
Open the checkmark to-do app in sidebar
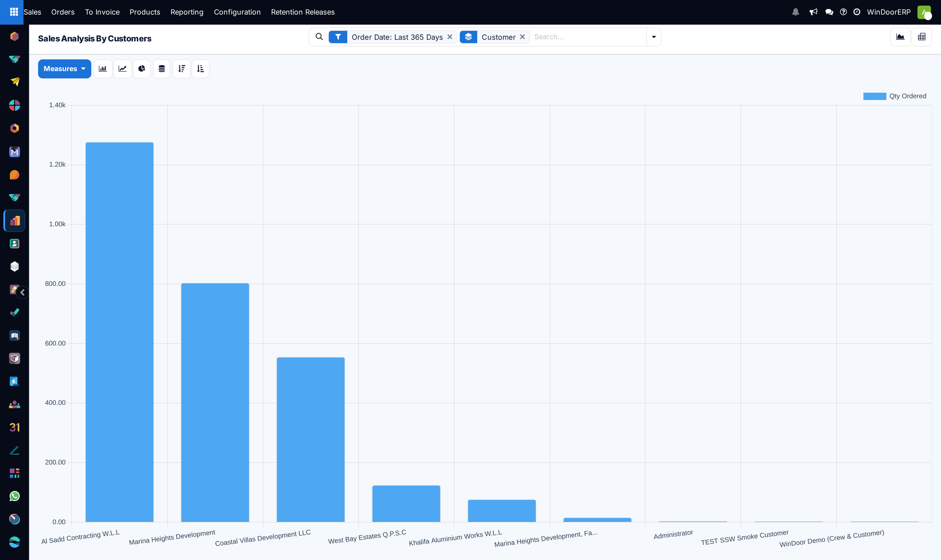[14, 312]
